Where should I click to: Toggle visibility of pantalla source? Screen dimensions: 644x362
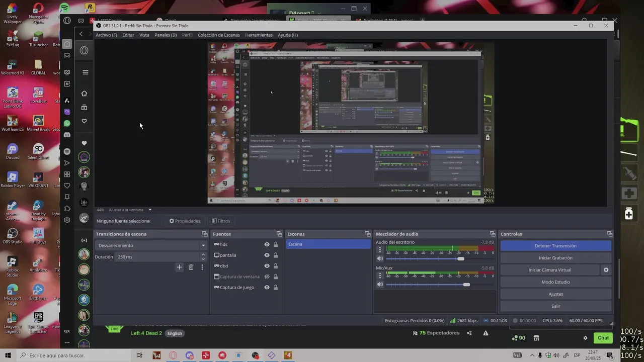[x=267, y=255]
